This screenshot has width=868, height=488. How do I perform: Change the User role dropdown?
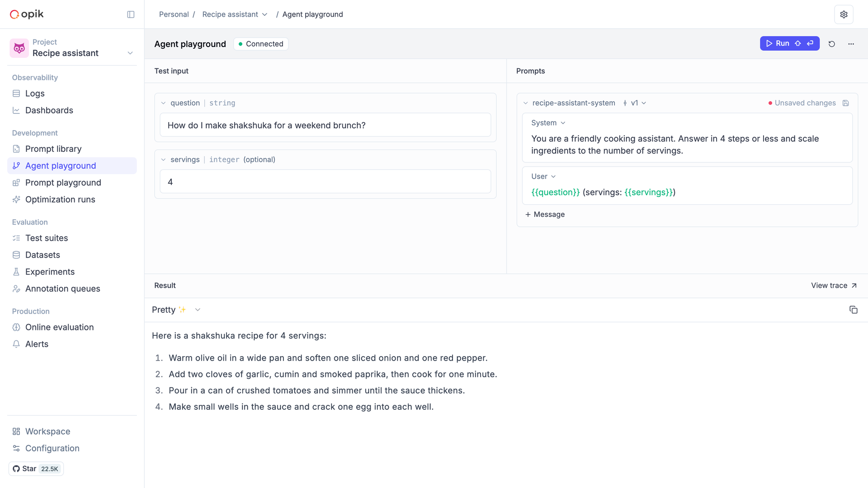pos(543,176)
